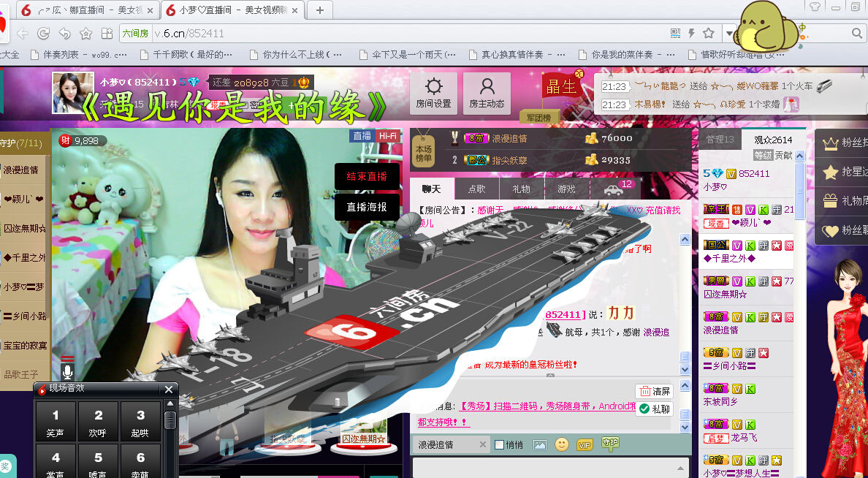This screenshot has width=868, height=478.
Task: Click the lightning speed-mode icon in address bar
Action: 691,33
